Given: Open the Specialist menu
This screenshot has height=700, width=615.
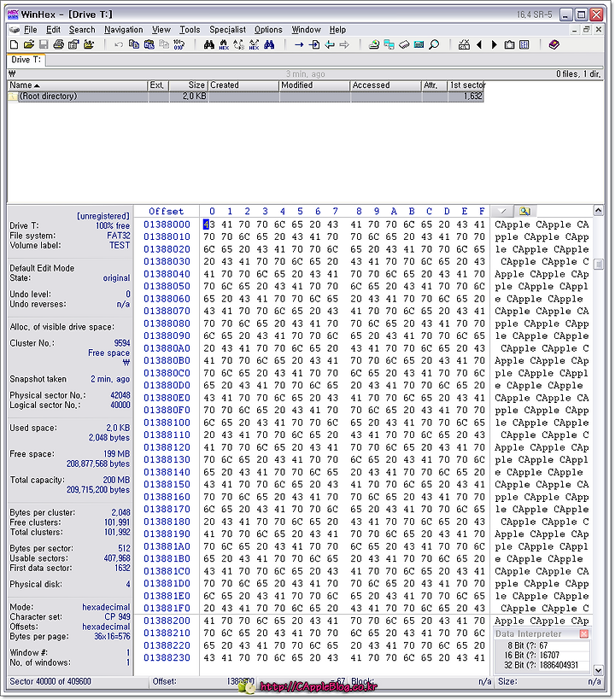Looking at the screenshot, I should pyautogui.click(x=228, y=30).
